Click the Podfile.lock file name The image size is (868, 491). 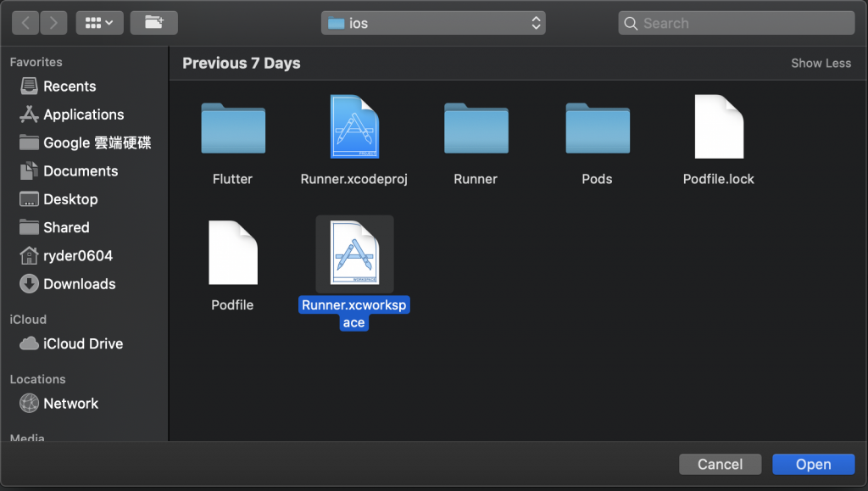click(x=719, y=179)
